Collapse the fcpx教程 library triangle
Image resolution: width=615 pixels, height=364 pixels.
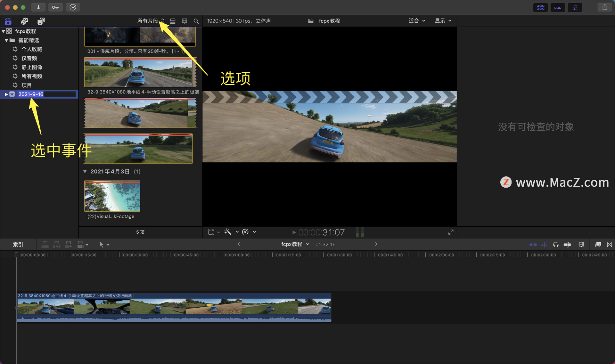[3, 31]
